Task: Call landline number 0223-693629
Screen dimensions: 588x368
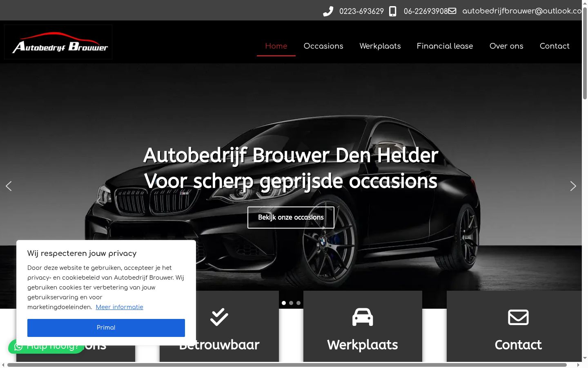Action: pyautogui.click(x=361, y=11)
